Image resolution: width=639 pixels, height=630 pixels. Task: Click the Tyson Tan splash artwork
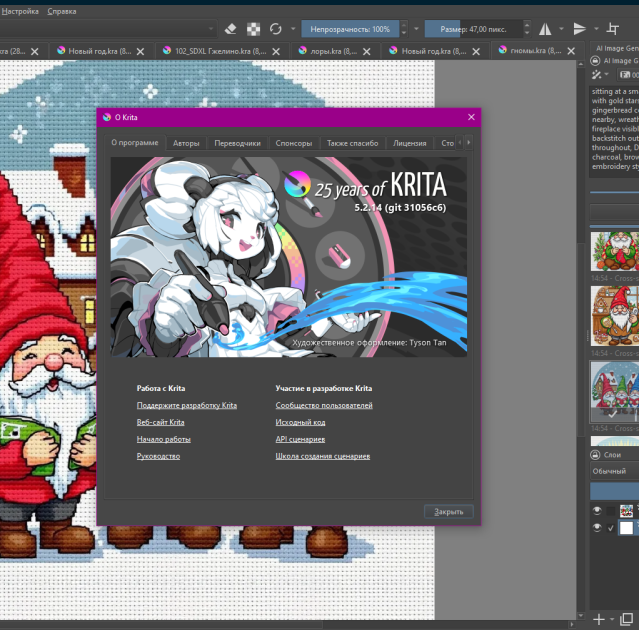click(289, 257)
